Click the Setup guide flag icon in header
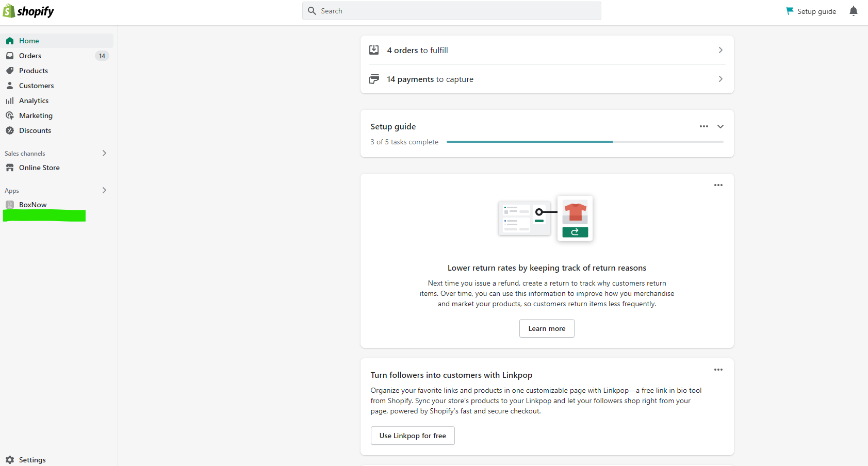The width and height of the screenshot is (868, 466). [x=789, y=11]
